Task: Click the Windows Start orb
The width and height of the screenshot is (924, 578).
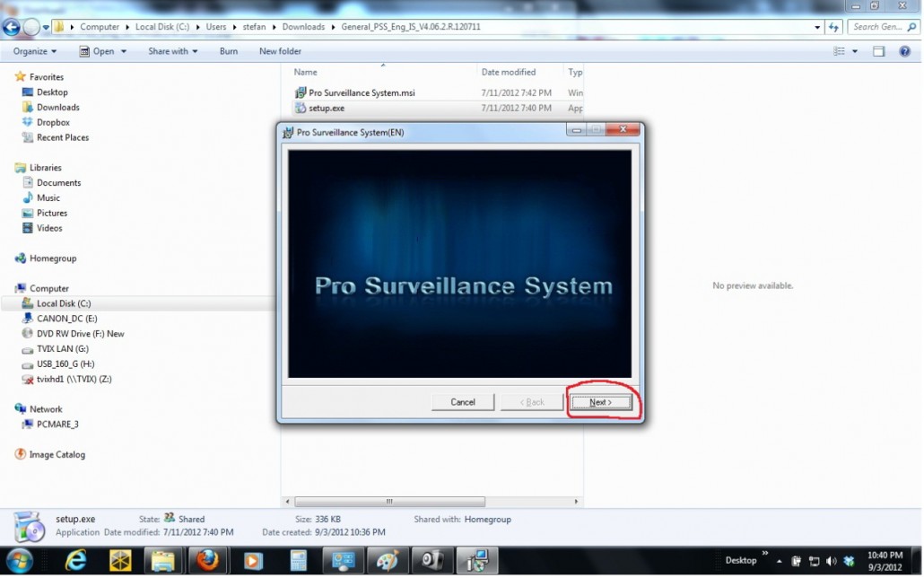Action: point(20,560)
